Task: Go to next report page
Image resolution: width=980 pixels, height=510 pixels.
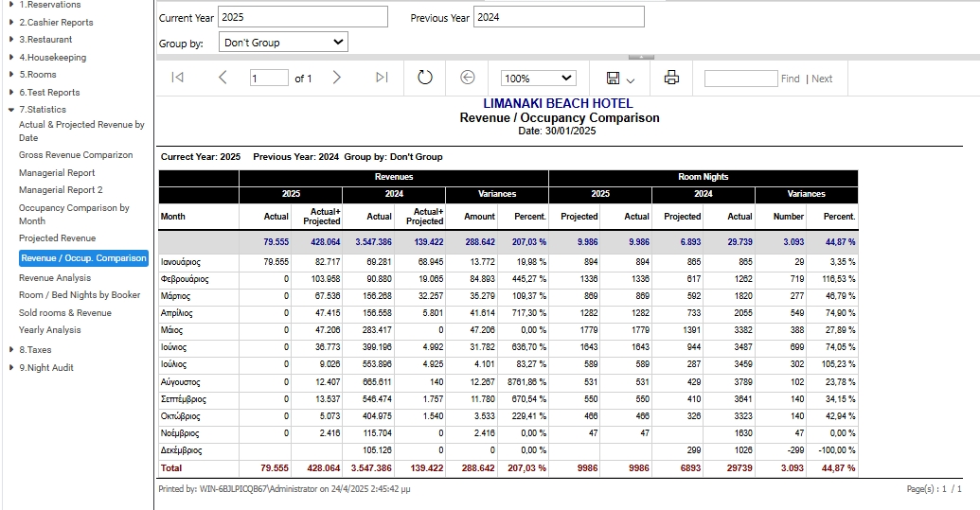Action: click(x=337, y=78)
